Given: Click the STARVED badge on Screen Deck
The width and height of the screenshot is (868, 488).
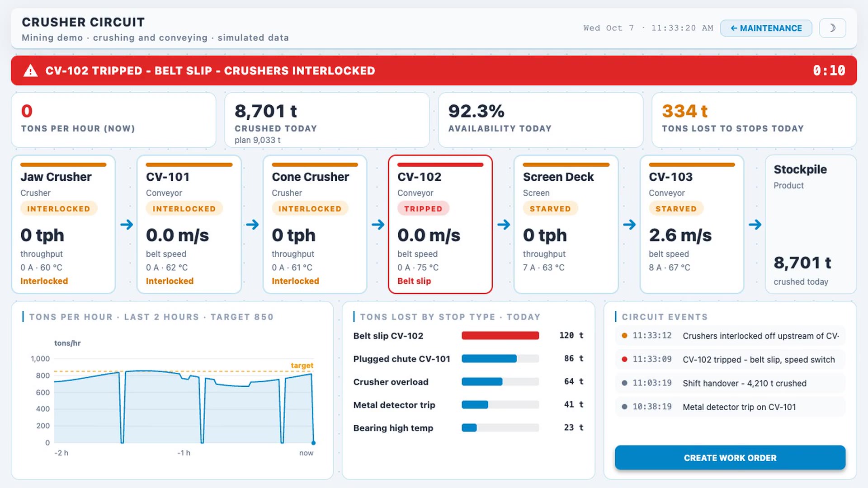Looking at the screenshot, I should click(x=550, y=209).
